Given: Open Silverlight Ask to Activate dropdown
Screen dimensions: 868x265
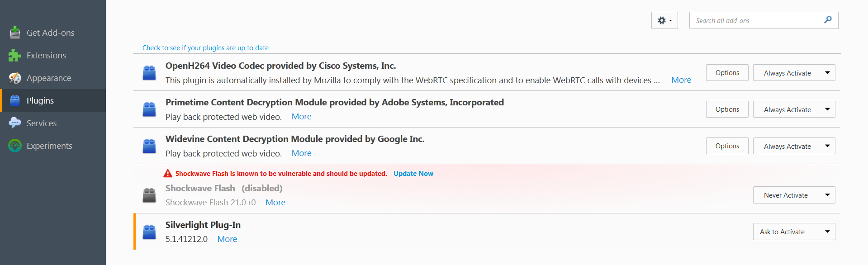Looking at the screenshot, I should (794, 232).
